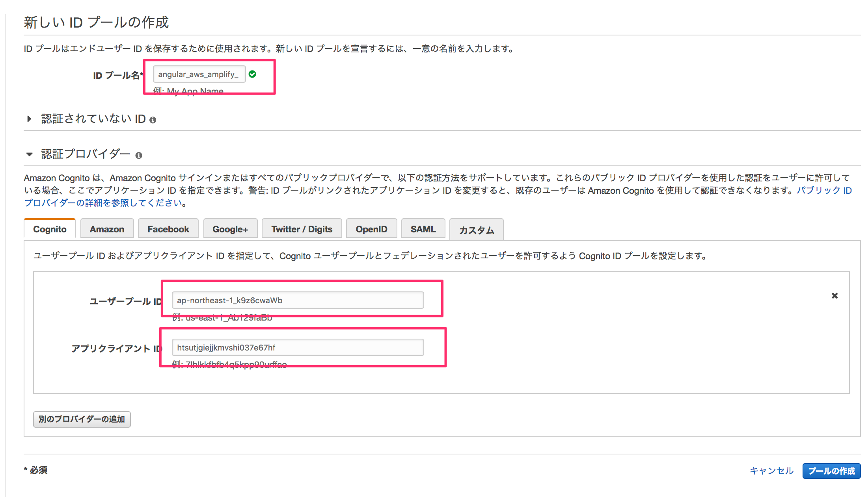Open the OpenID provider tab
Image resolution: width=868 pixels, height=497 pixels.
[x=371, y=228]
